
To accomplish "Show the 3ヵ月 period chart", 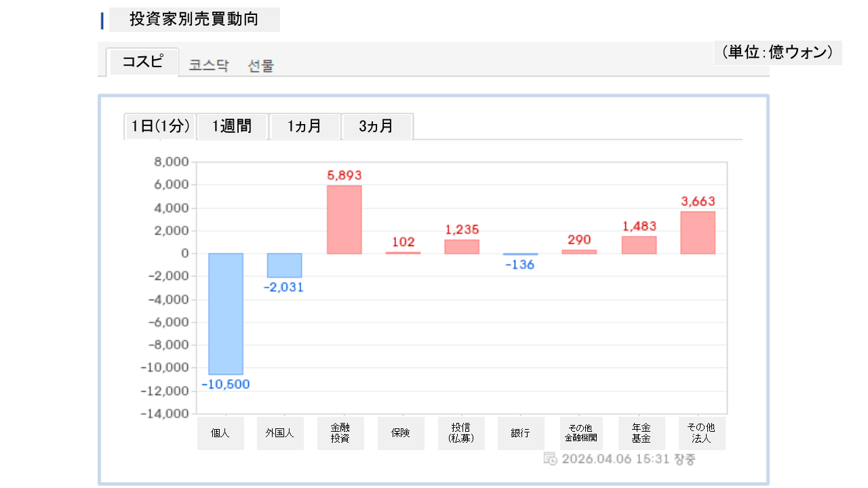I will tap(376, 126).
